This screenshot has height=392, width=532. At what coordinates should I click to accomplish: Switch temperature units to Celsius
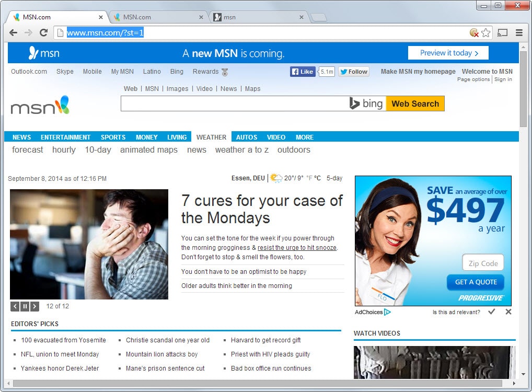317,178
